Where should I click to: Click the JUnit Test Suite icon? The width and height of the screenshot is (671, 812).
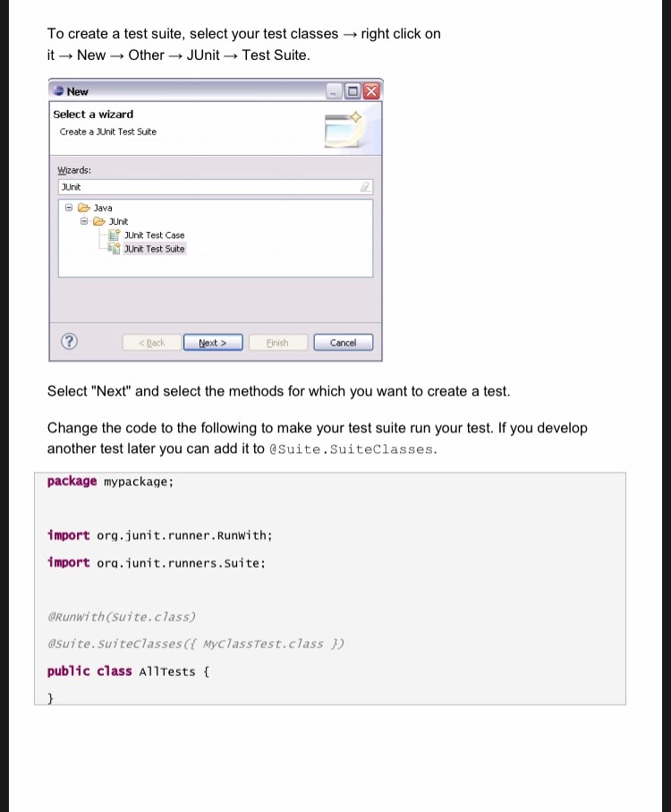click(x=115, y=249)
